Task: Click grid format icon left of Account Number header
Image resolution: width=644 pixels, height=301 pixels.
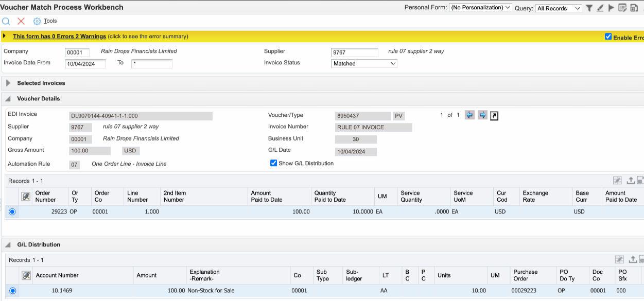Action: coord(26,275)
